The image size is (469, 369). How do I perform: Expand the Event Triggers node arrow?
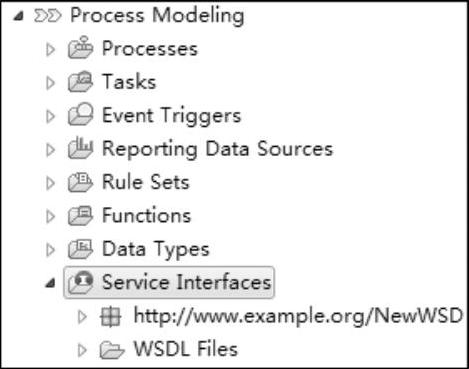pyautogui.click(x=50, y=116)
